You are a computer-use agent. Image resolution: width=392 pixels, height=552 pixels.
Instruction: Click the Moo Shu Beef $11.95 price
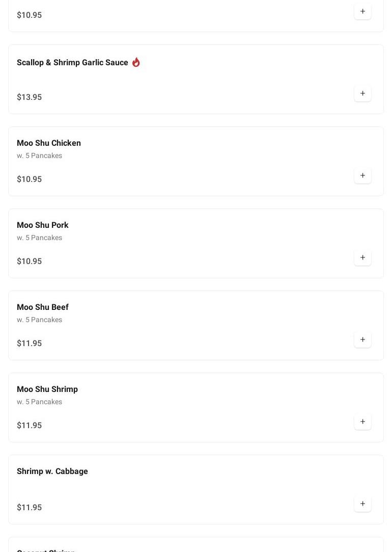tap(30, 344)
